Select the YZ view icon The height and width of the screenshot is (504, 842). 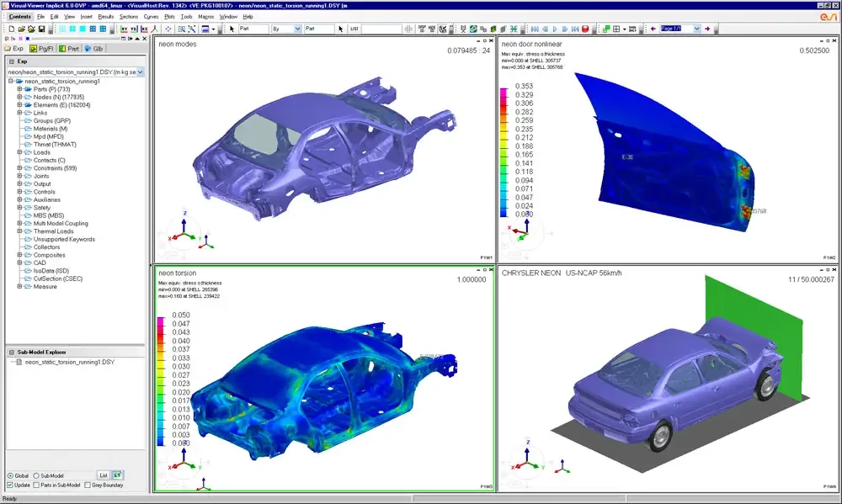[x=134, y=29]
